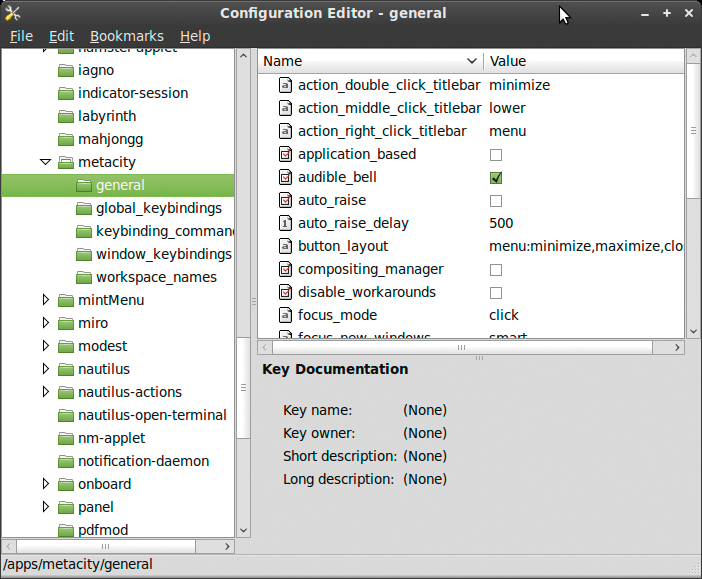702x579 pixels.
Task: Click the 'menu' value of action_right_click_titlebar
Action: point(508,131)
